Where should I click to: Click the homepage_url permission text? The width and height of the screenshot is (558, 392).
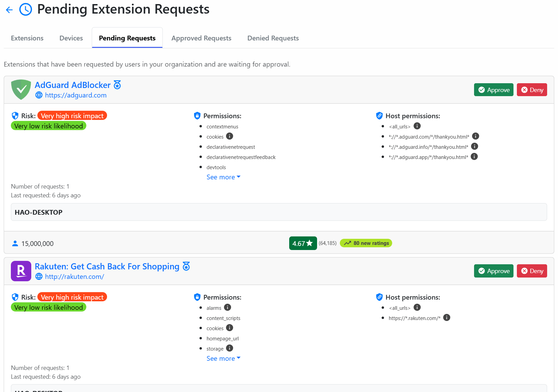click(223, 339)
